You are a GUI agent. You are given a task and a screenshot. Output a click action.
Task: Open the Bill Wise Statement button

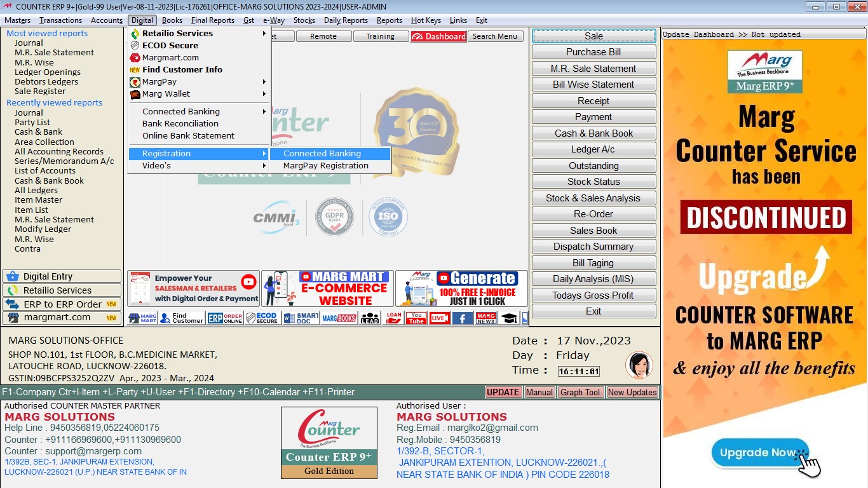click(x=593, y=85)
